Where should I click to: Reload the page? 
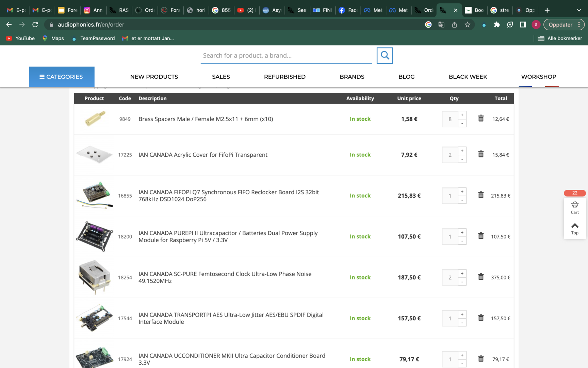35,25
